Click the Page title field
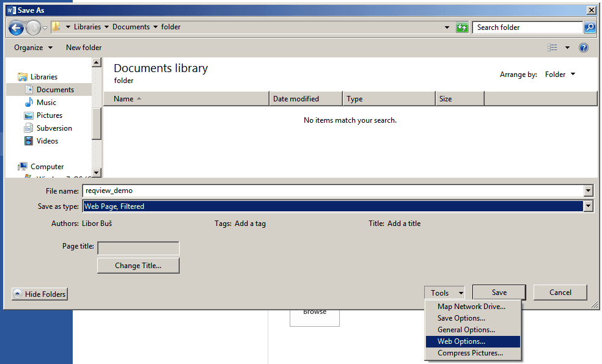The height and width of the screenshot is (364, 602). [x=138, y=248]
